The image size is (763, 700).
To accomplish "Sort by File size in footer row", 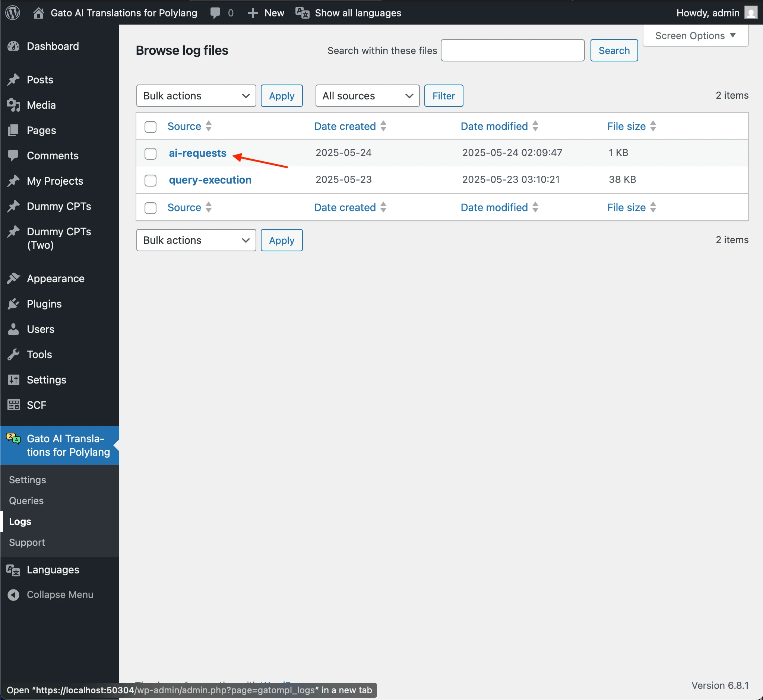I will (631, 207).
